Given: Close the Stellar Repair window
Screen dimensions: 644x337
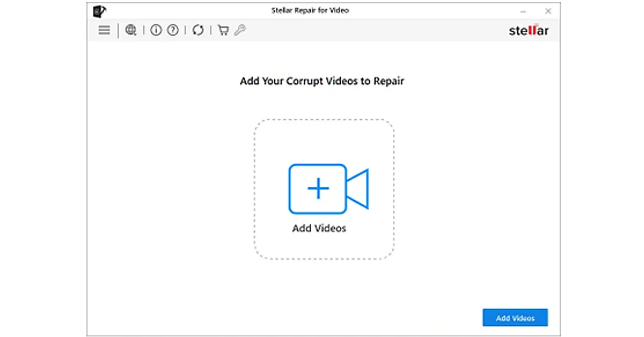Looking at the screenshot, I should (x=548, y=11).
